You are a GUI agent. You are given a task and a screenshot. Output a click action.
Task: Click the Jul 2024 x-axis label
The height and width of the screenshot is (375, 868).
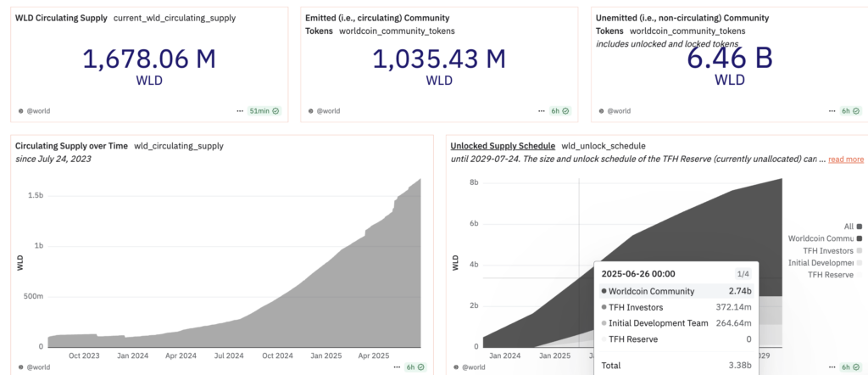pos(229,355)
